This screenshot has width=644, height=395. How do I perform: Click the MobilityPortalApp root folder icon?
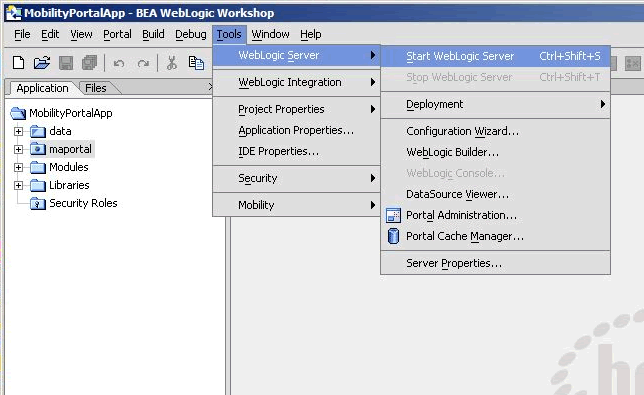[x=18, y=113]
